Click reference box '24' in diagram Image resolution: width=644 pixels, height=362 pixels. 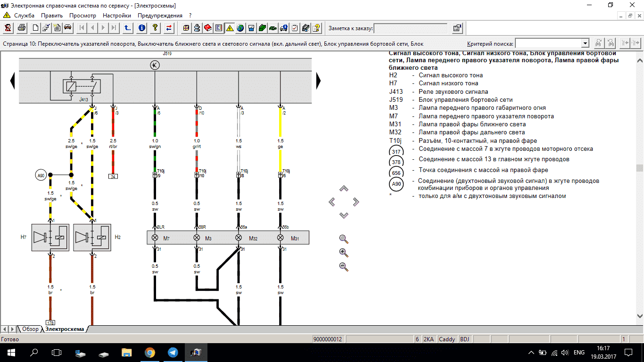(x=113, y=176)
